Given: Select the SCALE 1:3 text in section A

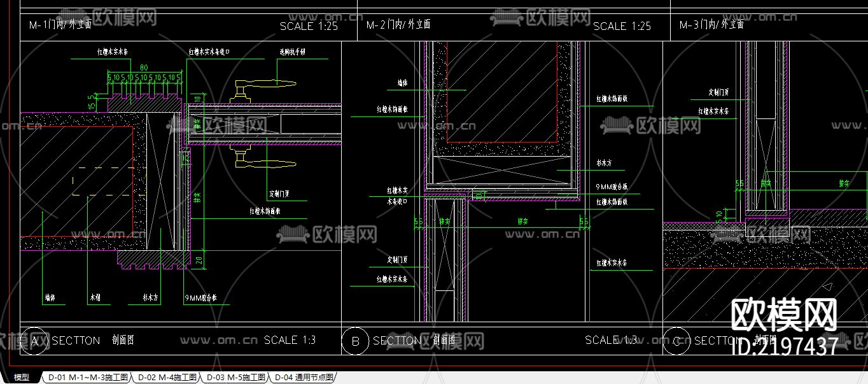Looking at the screenshot, I should click(x=290, y=340).
